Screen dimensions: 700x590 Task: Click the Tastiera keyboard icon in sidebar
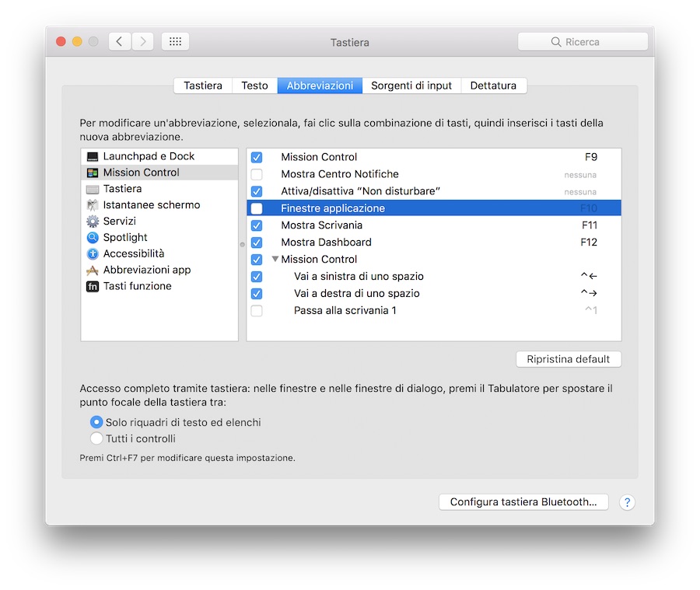(93, 189)
